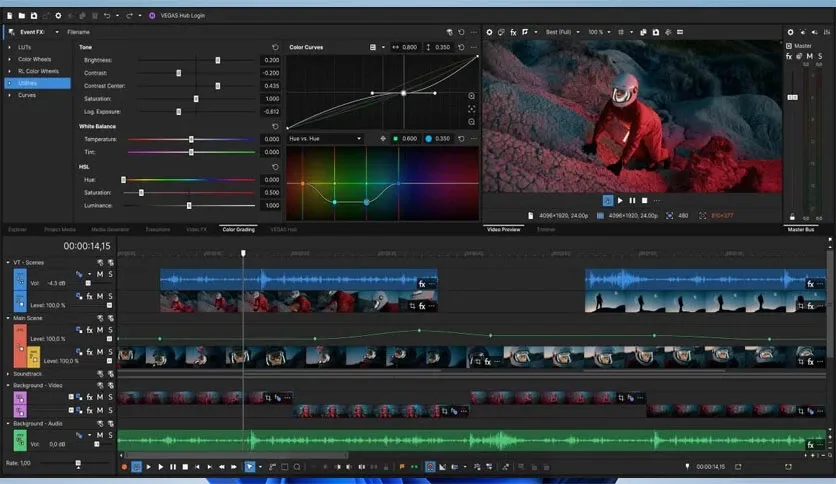Switch to the Explorer tab
Viewport: 836px width, 484px height.
pos(17,229)
